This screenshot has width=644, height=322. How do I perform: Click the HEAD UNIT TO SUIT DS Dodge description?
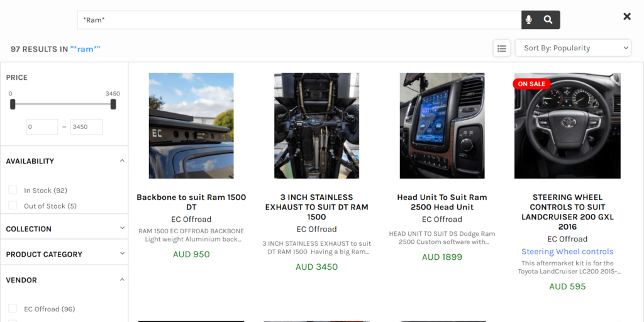[442, 238]
